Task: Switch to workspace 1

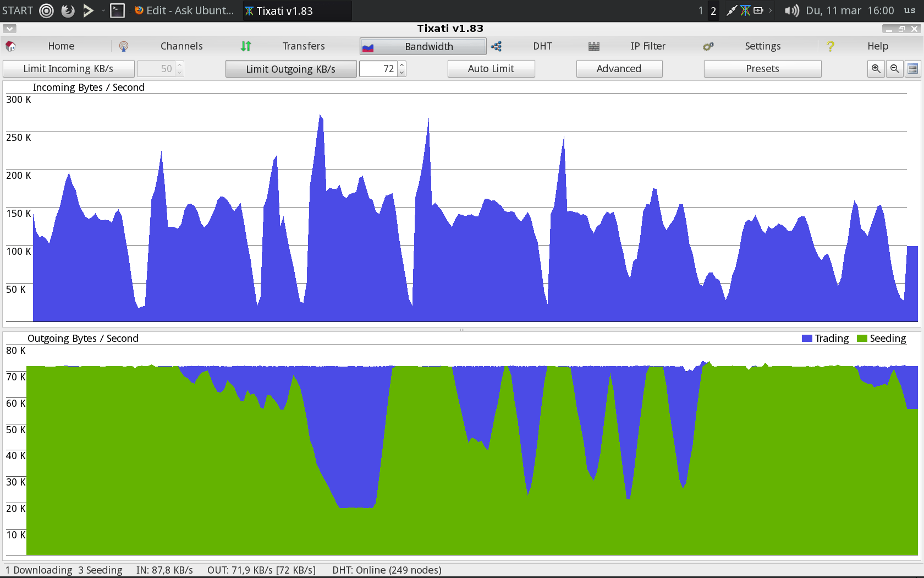Action: pos(701,10)
